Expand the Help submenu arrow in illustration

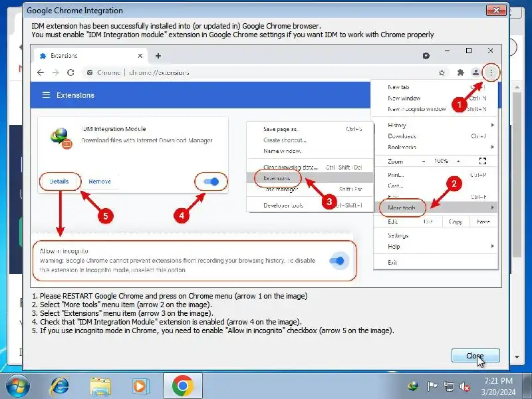pos(492,246)
